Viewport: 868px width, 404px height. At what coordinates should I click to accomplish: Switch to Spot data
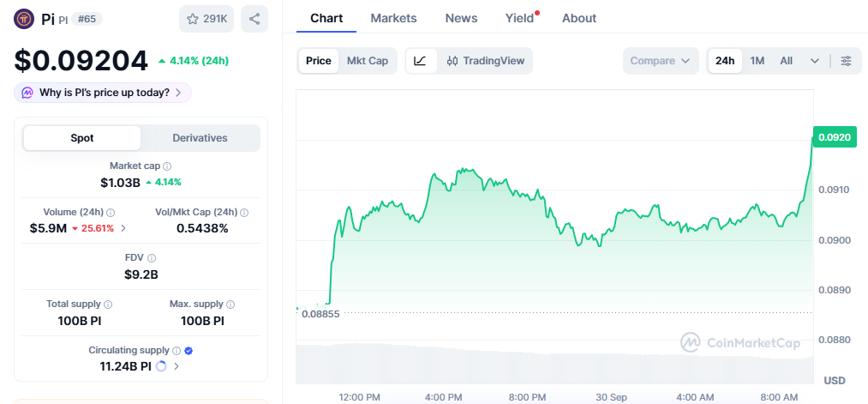(x=82, y=138)
